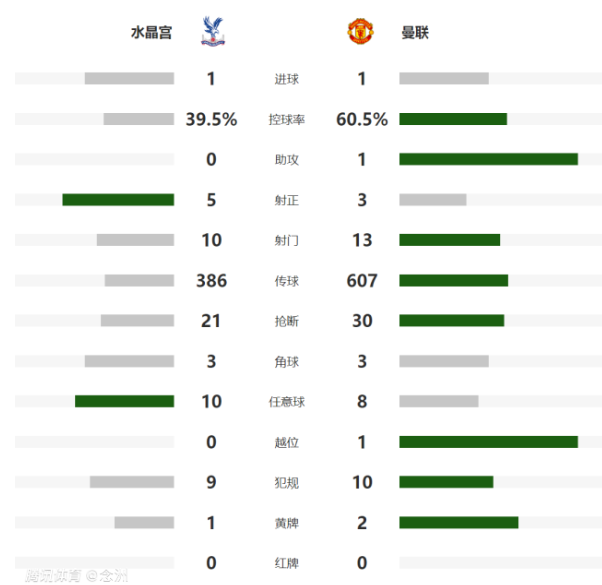Click the Crystal Palace club crest

(212, 32)
